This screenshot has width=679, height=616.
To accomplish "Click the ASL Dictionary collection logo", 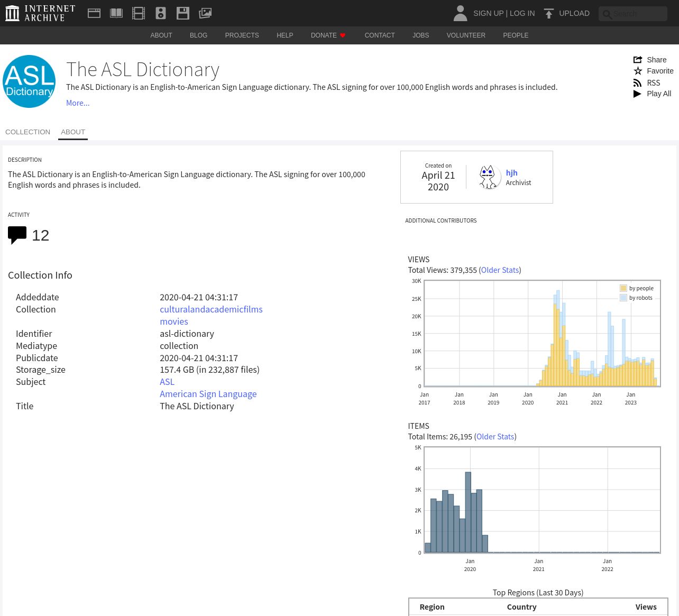I will coord(29,81).
